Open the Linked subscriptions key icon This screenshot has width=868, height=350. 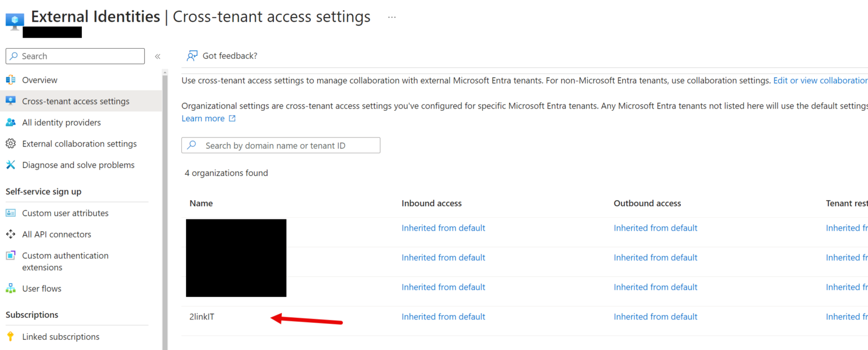[x=10, y=336]
